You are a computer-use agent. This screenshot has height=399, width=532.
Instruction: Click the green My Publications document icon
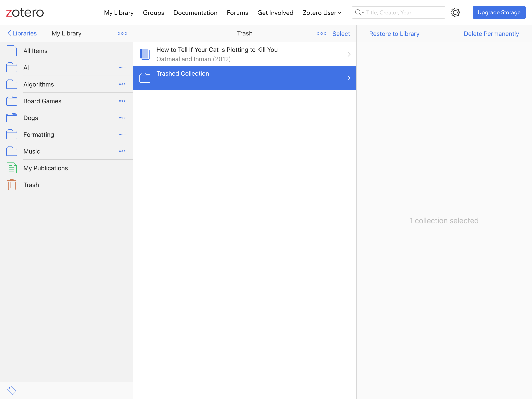[12, 168]
